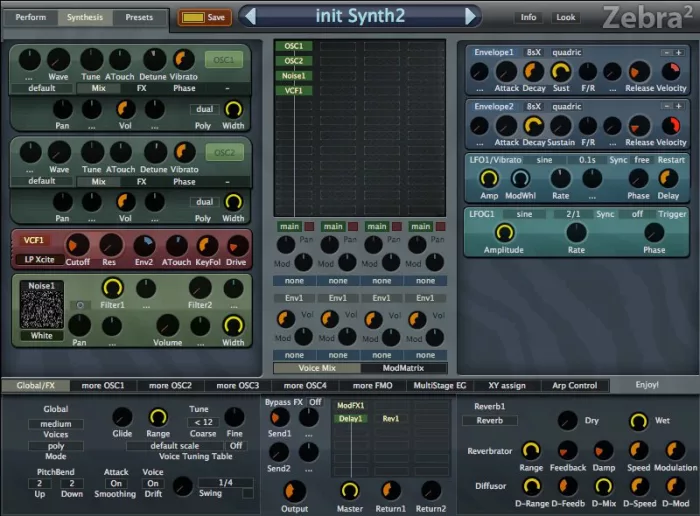Open the LFO1 waveform sine dropdown
Image resolution: width=700 pixels, height=516 pixels.
pos(544,159)
